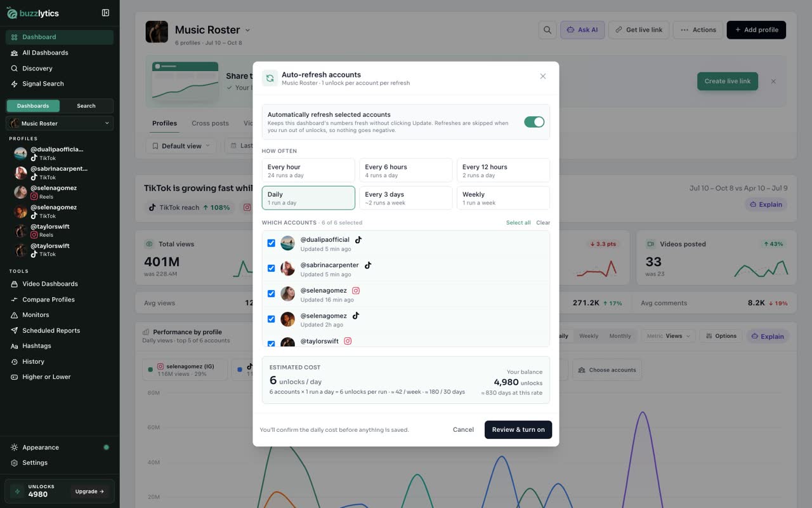Open the search magnifier icon in header

pyautogui.click(x=547, y=30)
